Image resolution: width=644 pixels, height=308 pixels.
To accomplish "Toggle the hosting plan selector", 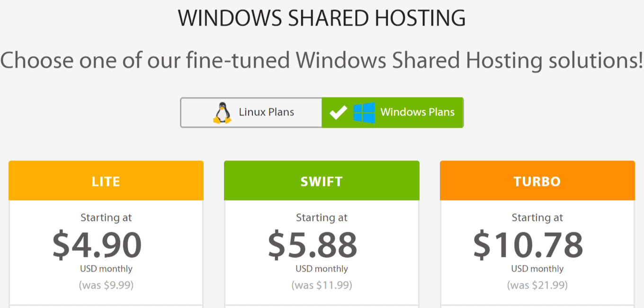I will [322, 112].
